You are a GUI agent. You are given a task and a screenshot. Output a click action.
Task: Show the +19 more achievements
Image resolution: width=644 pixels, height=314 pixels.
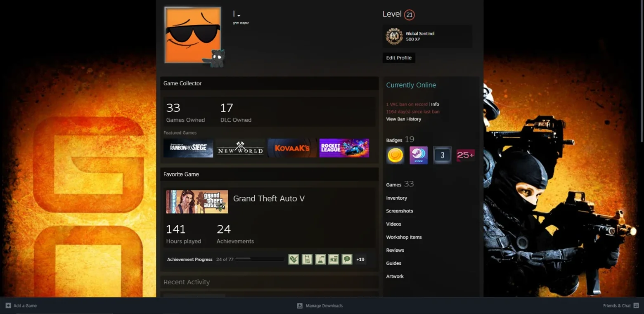pyautogui.click(x=360, y=259)
